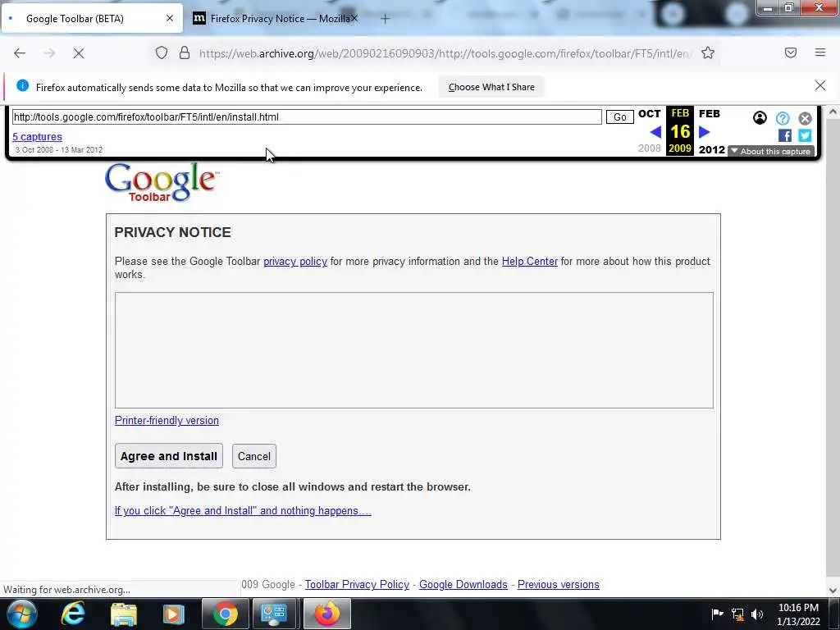Select the 2012 capture year label
Viewport: 840px width, 630px height.
(711, 149)
